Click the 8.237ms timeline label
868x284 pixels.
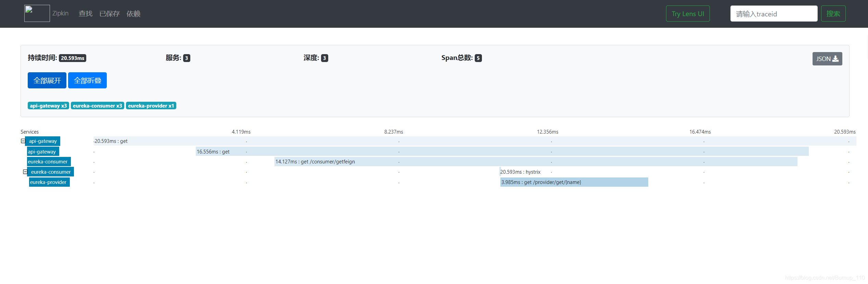(394, 132)
